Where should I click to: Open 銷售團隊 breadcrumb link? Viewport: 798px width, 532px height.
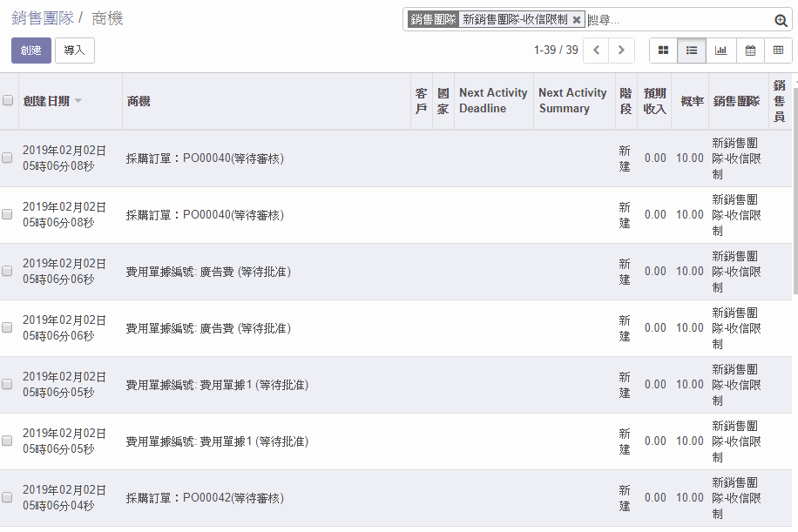point(42,18)
